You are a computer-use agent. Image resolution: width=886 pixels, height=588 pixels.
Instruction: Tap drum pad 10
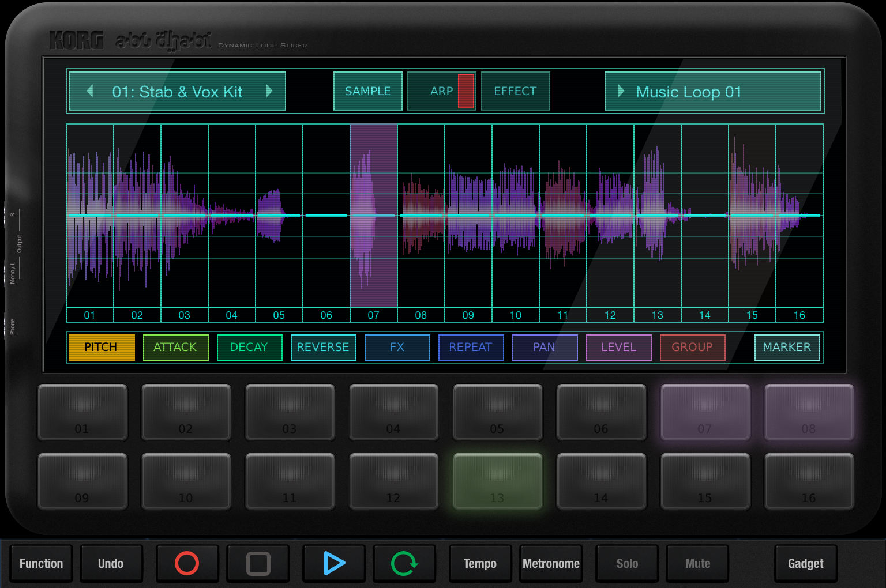coord(186,481)
